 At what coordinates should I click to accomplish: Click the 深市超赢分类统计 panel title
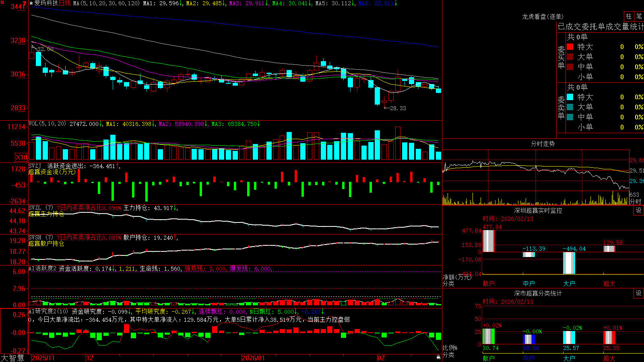tap(538, 293)
